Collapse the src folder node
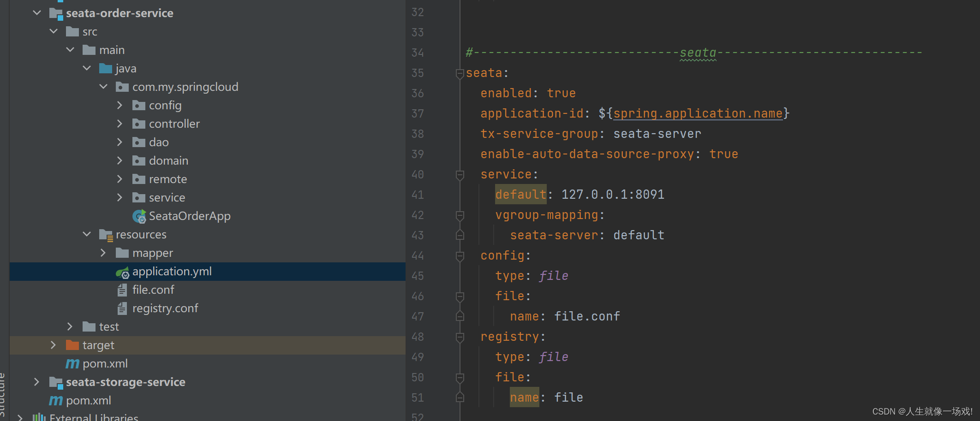 [x=54, y=31]
